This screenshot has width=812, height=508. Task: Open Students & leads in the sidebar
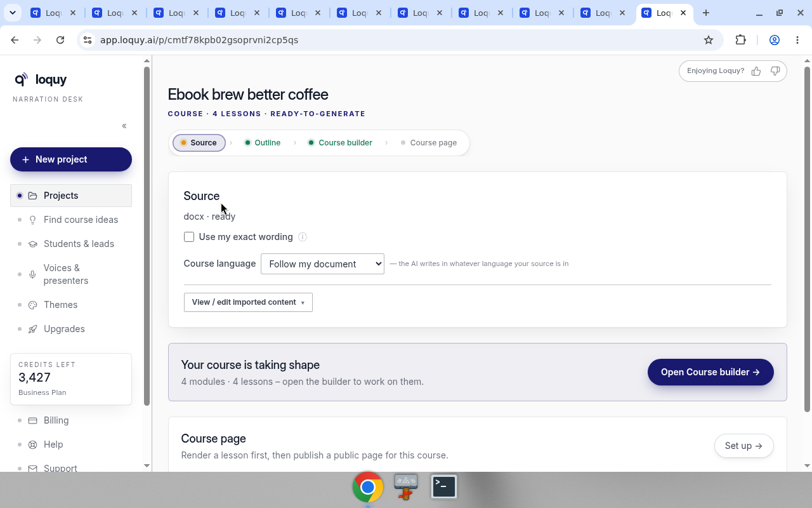[x=71, y=244]
